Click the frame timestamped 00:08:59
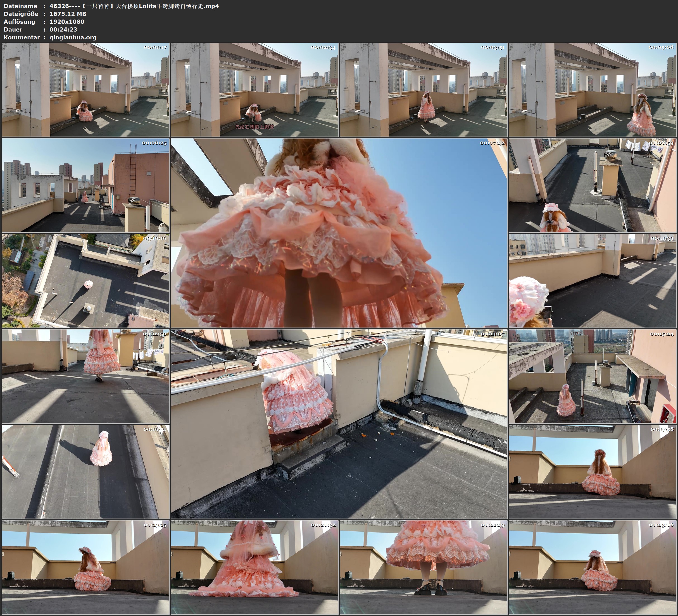Screen dimensions: 678x616 pos(592,185)
